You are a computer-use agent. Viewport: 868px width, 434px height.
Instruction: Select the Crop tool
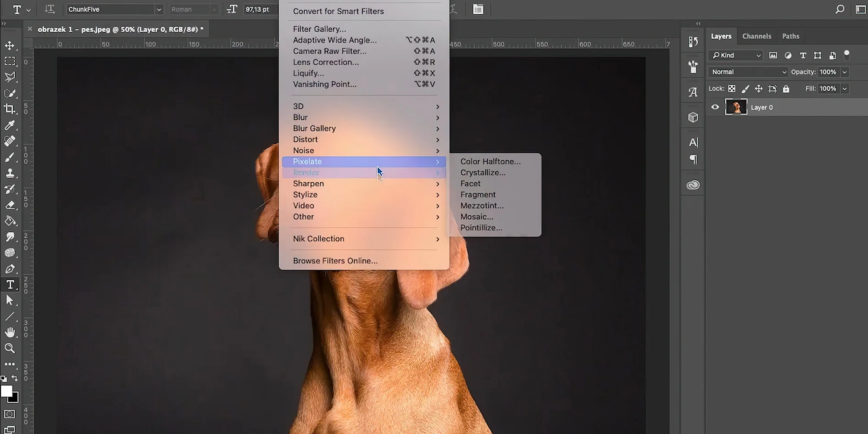[10, 109]
